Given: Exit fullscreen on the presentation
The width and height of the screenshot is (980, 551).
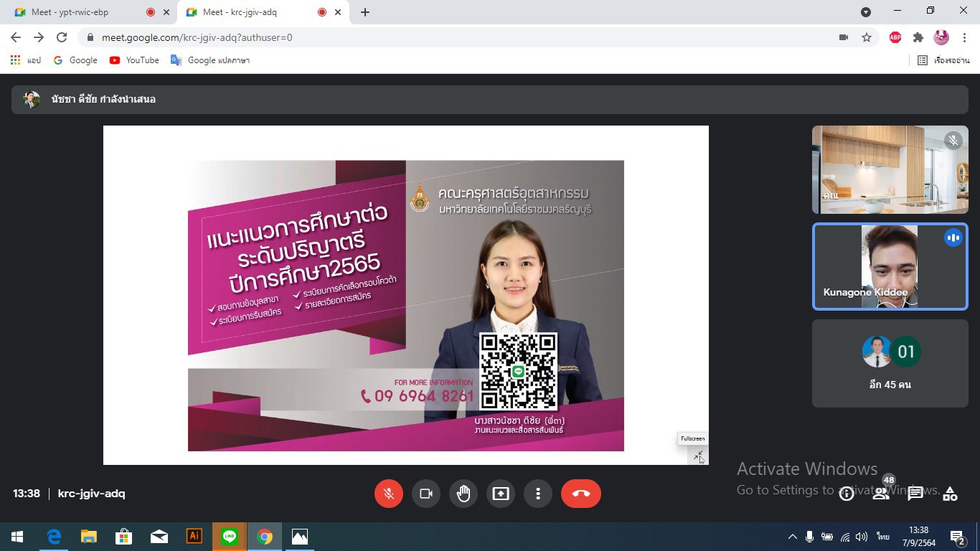Looking at the screenshot, I should pyautogui.click(x=698, y=456).
